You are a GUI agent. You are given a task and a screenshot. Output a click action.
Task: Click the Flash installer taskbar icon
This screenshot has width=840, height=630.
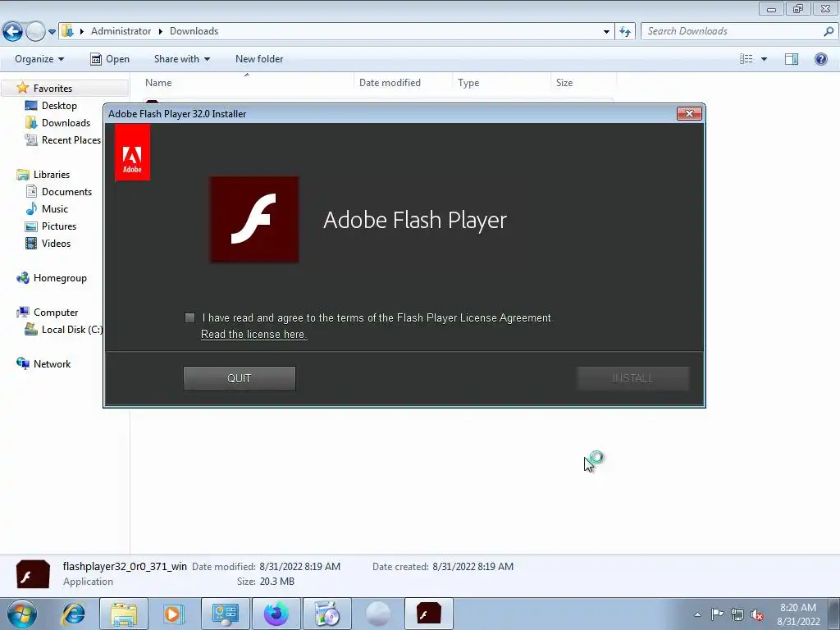[428, 614]
